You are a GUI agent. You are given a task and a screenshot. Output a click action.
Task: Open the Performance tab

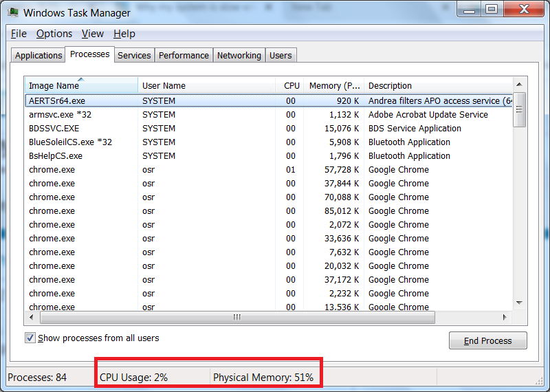pyautogui.click(x=184, y=56)
